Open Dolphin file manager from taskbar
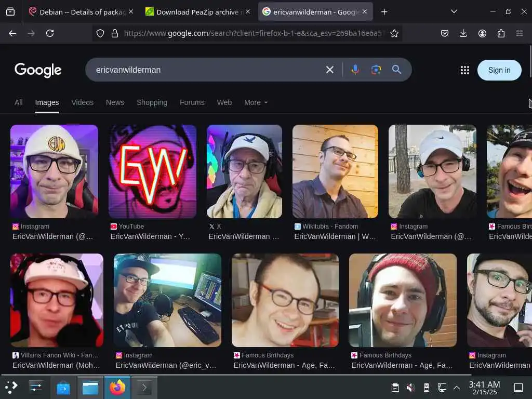Viewport: 532px width, 399px height. [90, 388]
